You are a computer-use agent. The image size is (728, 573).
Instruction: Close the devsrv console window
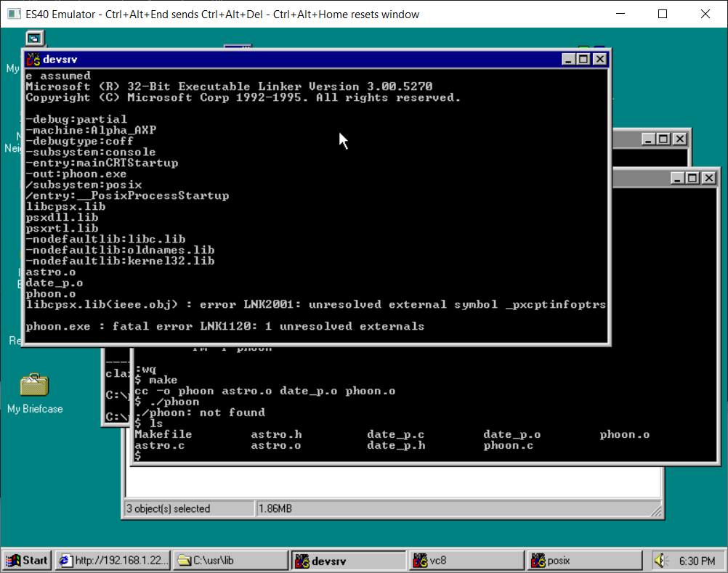[600, 60]
